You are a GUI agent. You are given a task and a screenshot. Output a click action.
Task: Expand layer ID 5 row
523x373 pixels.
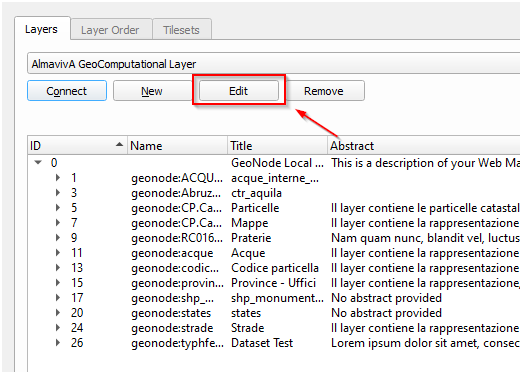(58, 208)
